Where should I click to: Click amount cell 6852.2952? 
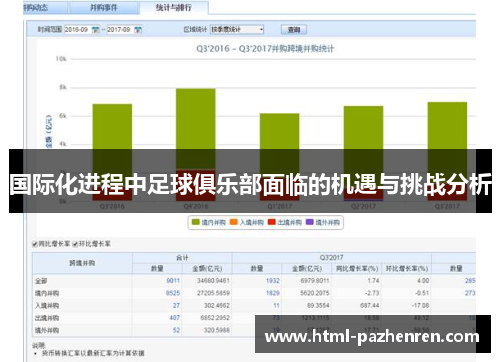tap(215, 318)
